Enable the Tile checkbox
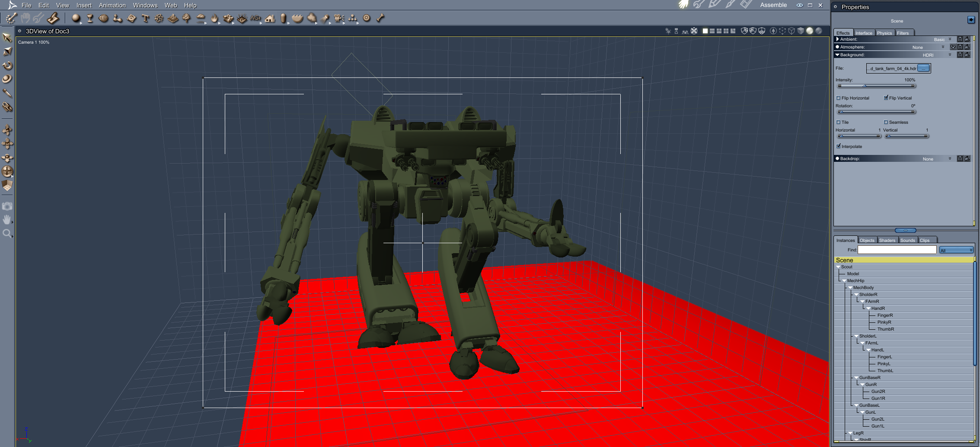Image resolution: width=980 pixels, height=447 pixels. point(839,122)
